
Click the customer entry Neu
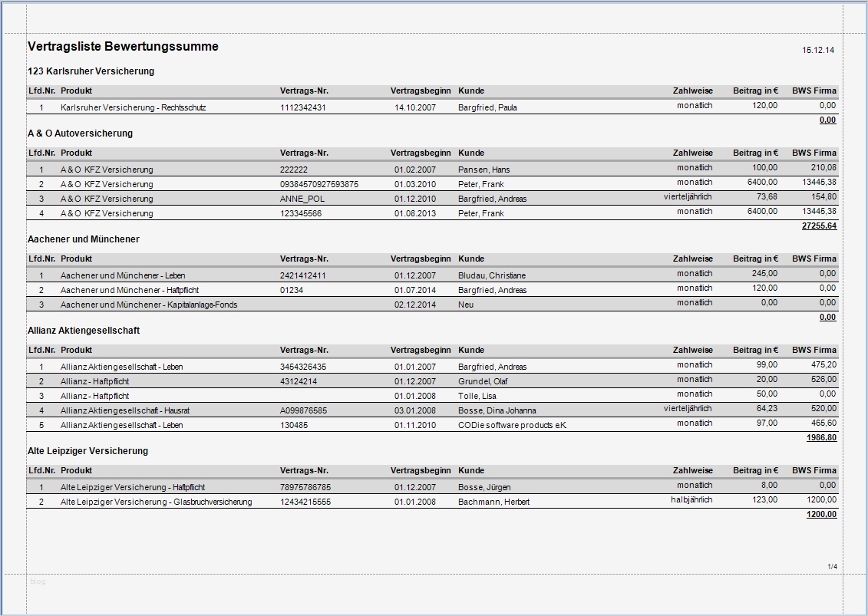pos(466,305)
